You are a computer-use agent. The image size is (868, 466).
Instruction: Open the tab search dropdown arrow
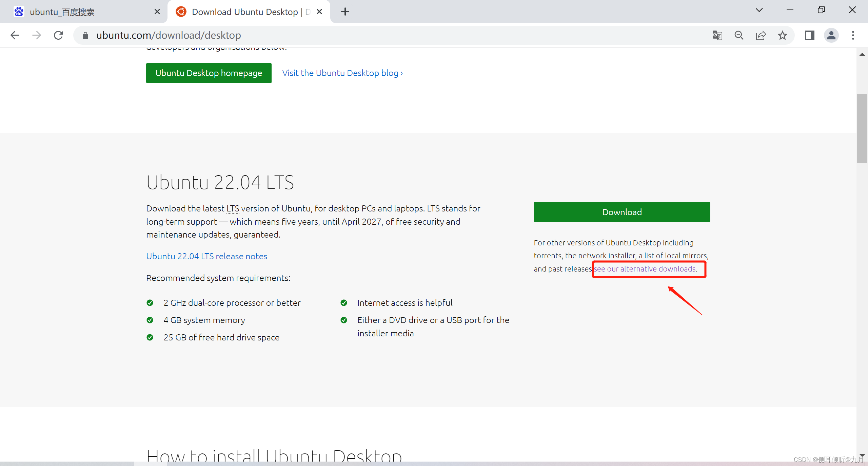(x=759, y=10)
